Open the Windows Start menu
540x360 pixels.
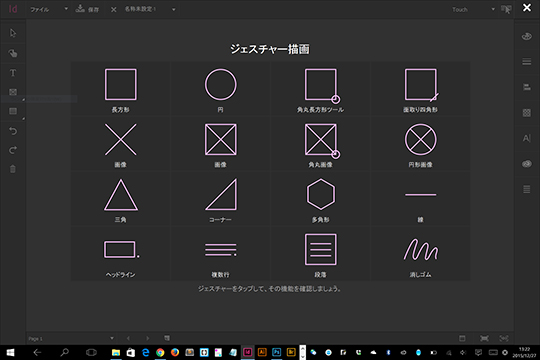tap(10, 352)
